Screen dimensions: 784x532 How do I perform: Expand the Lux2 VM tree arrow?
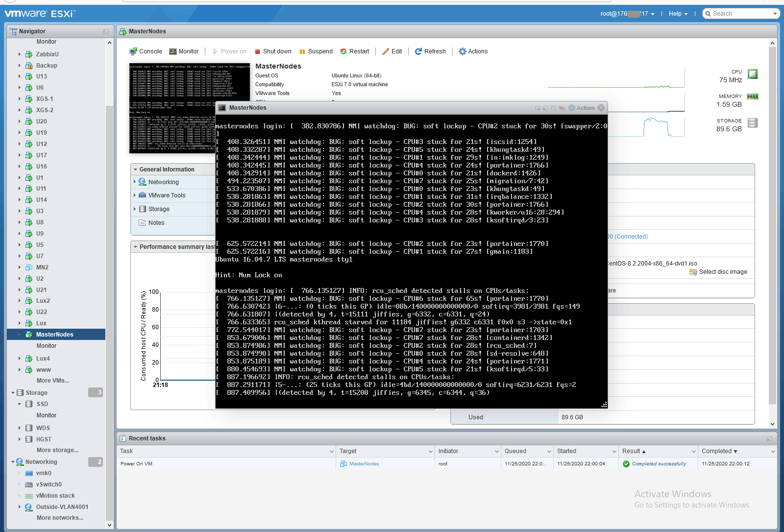coord(20,301)
